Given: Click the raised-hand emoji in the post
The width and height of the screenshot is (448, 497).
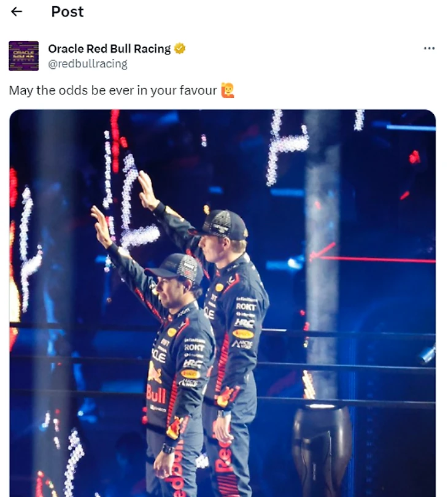Looking at the screenshot, I should pyautogui.click(x=227, y=90).
